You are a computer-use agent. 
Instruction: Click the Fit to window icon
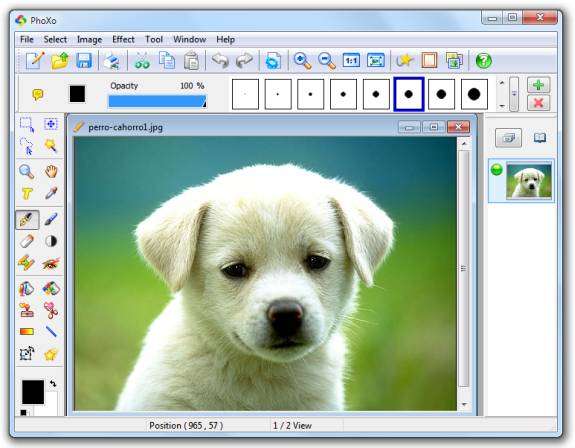click(x=376, y=60)
